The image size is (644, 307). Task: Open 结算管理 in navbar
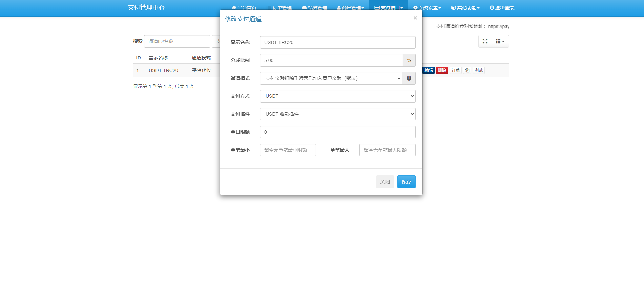click(x=314, y=8)
